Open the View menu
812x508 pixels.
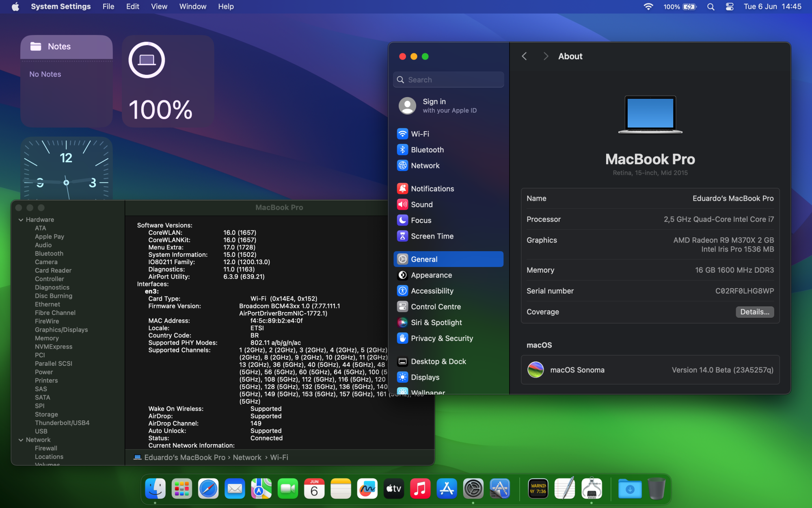159,7
